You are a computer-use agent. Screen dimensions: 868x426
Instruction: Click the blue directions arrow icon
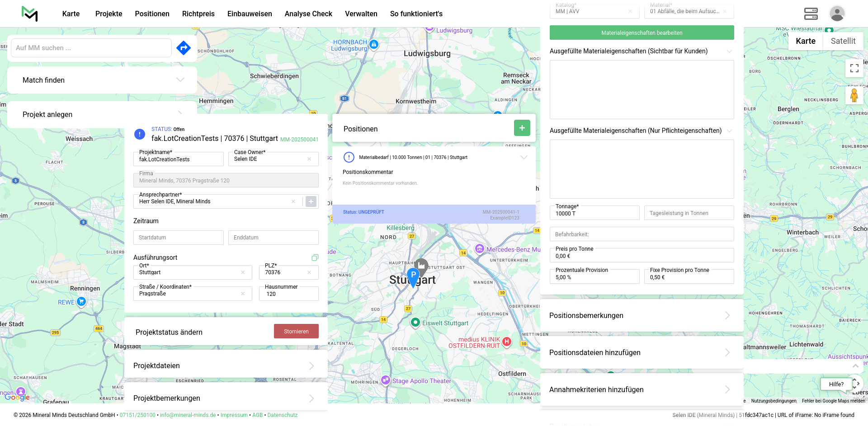(x=183, y=48)
